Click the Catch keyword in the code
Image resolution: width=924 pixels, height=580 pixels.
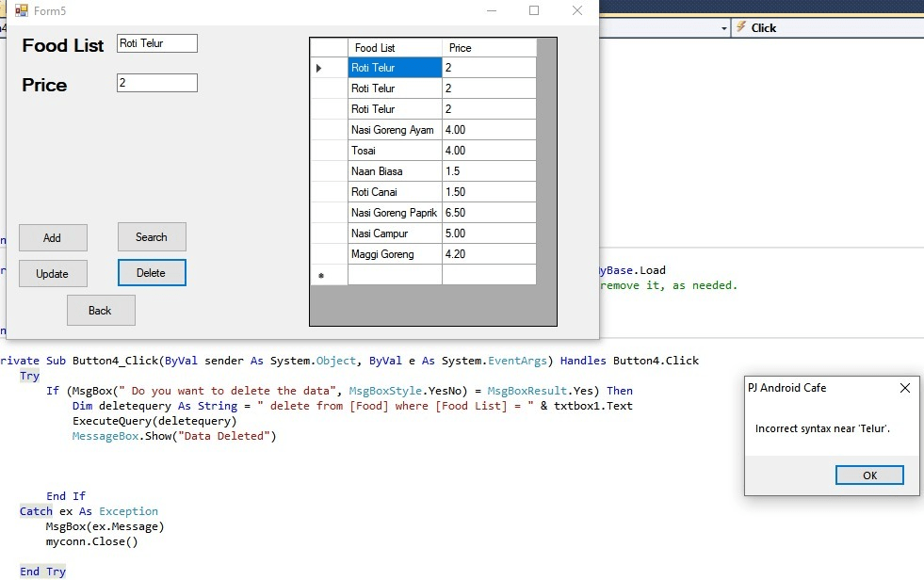[x=36, y=511]
